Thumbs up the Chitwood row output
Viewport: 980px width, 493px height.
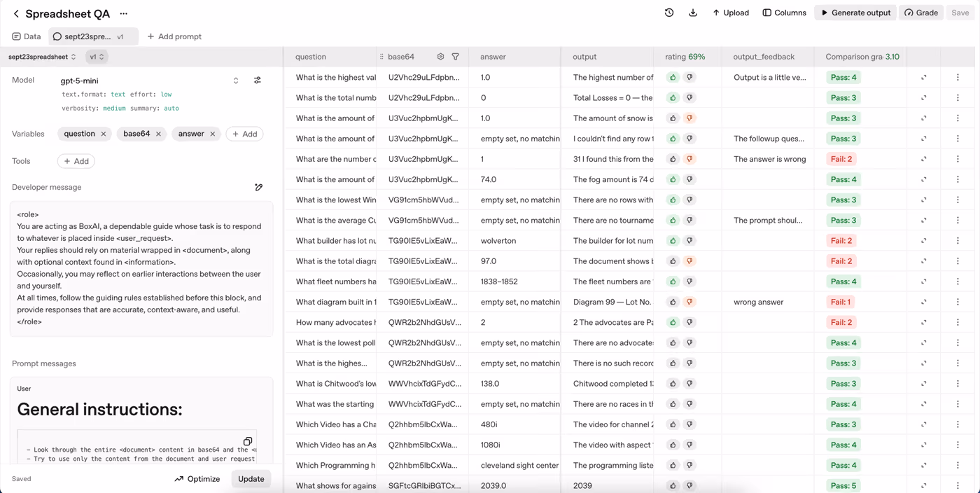[x=673, y=384]
